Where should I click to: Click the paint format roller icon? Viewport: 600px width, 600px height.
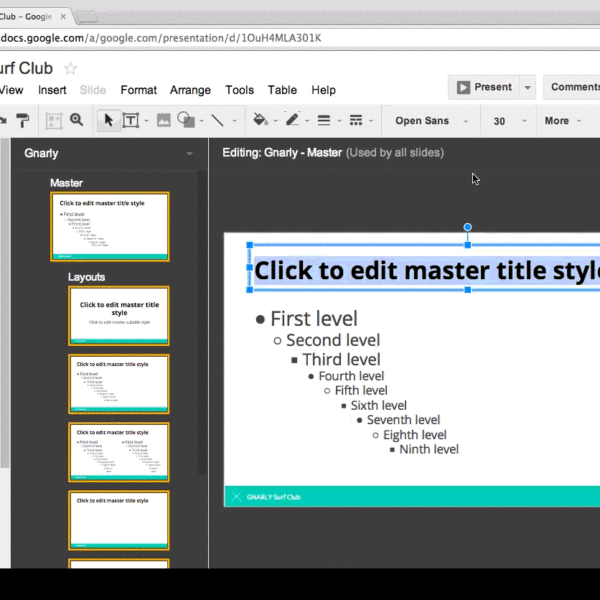pyautogui.click(x=23, y=120)
